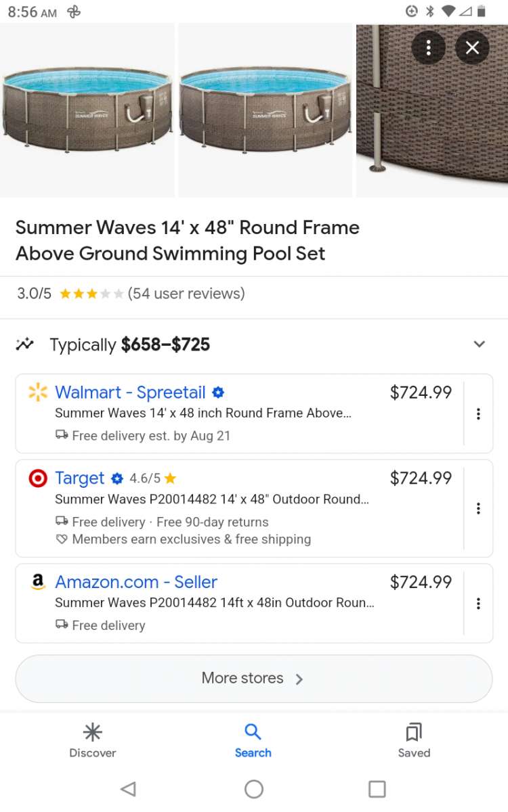508x812 pixels.
Task: Click the price trend graph icon
Action: tap(24, 344)
